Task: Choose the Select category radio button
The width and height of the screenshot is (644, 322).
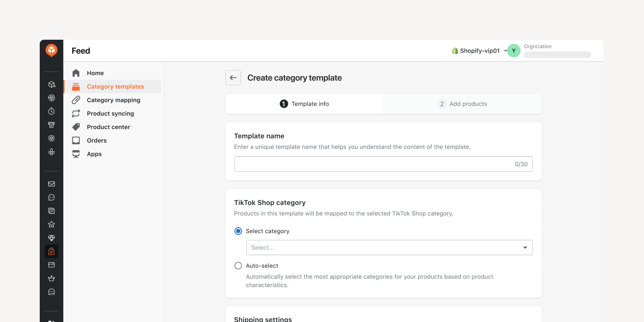Action: click(238, 231)
